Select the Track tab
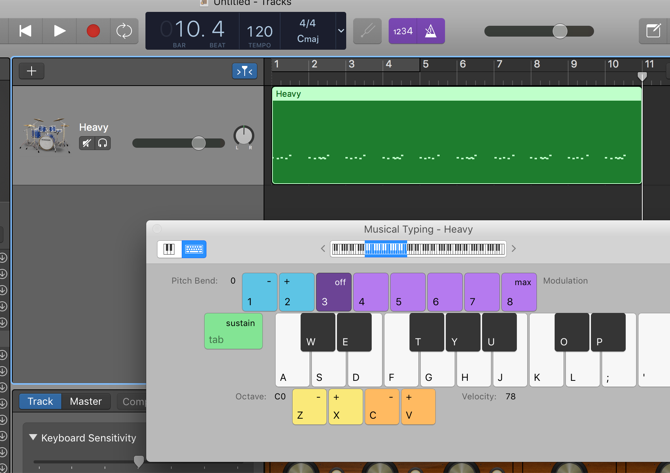The height and width of the screenshot is (473, 670). click(x=40, y=402)
